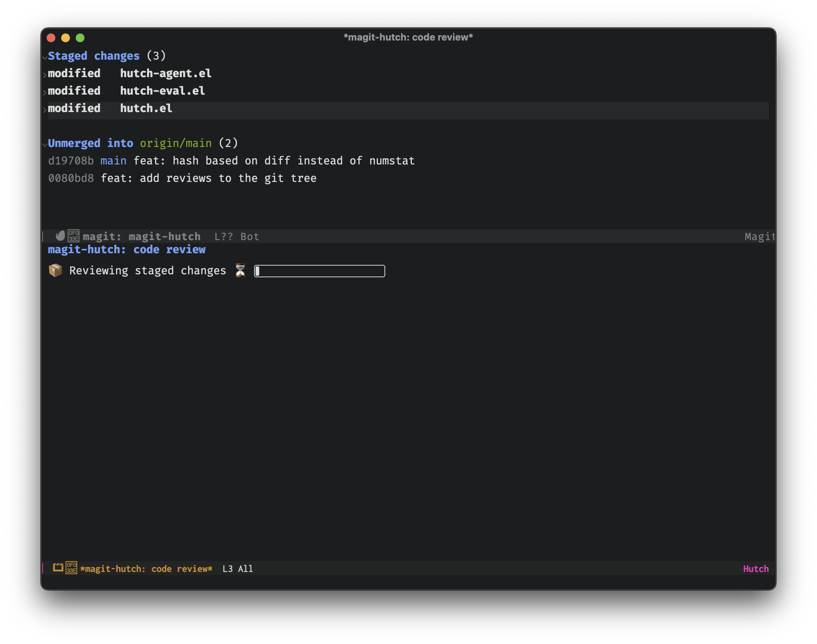Collapse the Unmerged into origin/main section
This screenshot has width=817, height=644.
44,145
